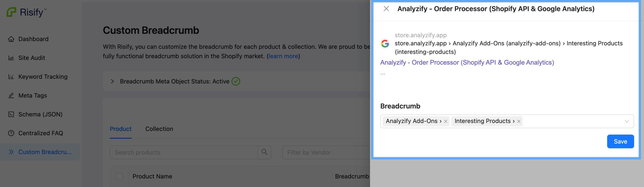Click Centralized FAQ question icon
644x187 pixels.
pos(11,133)
